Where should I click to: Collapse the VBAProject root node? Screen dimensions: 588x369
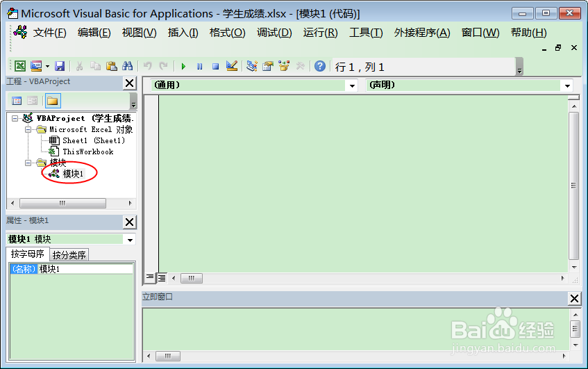pos(15,119)
